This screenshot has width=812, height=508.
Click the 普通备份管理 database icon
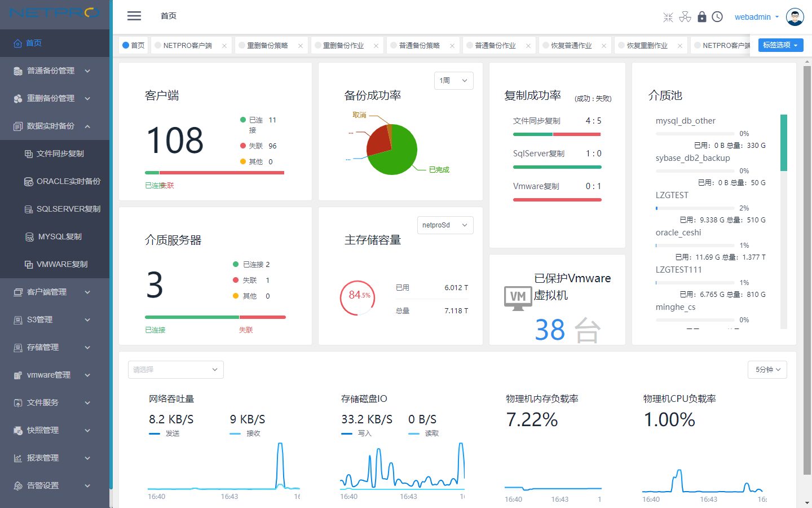coord(18,71)
